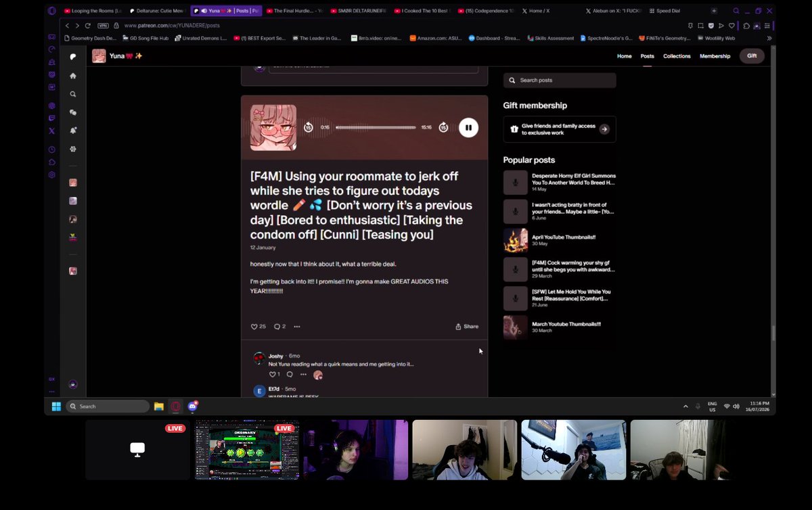Go to Patreon home via house icon

point(73,76)
